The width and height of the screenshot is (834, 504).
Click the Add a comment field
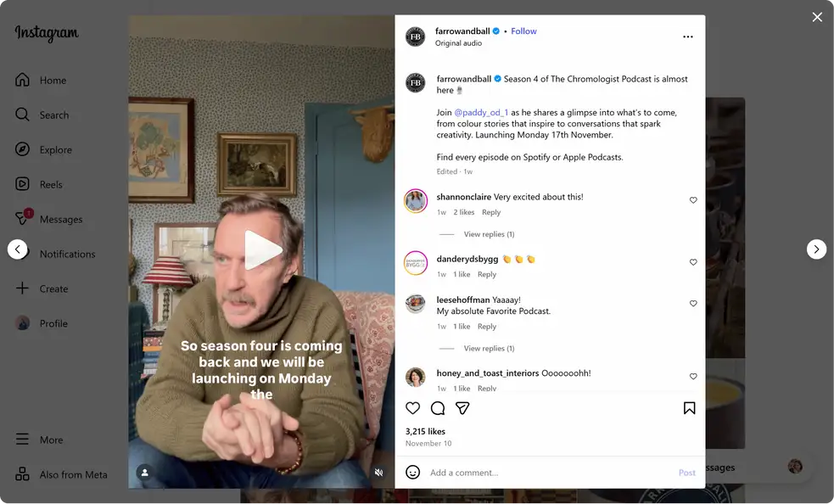(x=551, y=472)
